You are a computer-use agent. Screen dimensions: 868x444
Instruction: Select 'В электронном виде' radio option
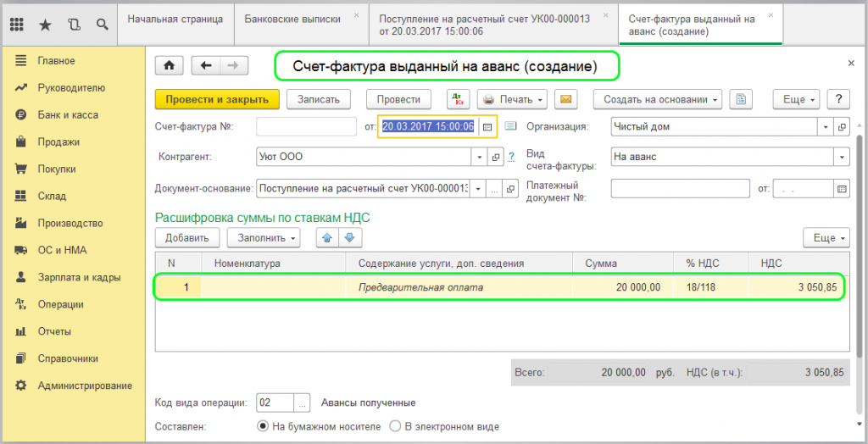tap(395, 426)
